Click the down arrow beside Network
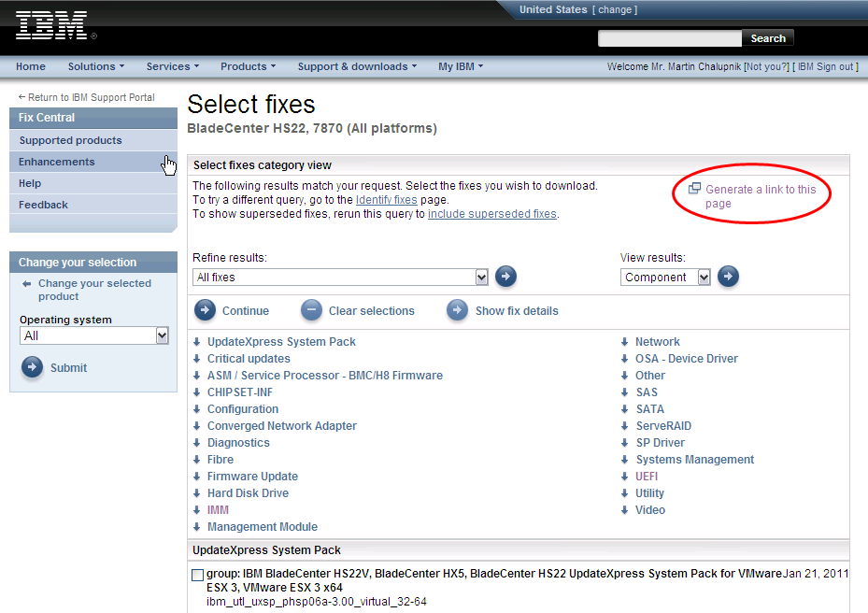868x613 pixels. [x=624, y=342]
